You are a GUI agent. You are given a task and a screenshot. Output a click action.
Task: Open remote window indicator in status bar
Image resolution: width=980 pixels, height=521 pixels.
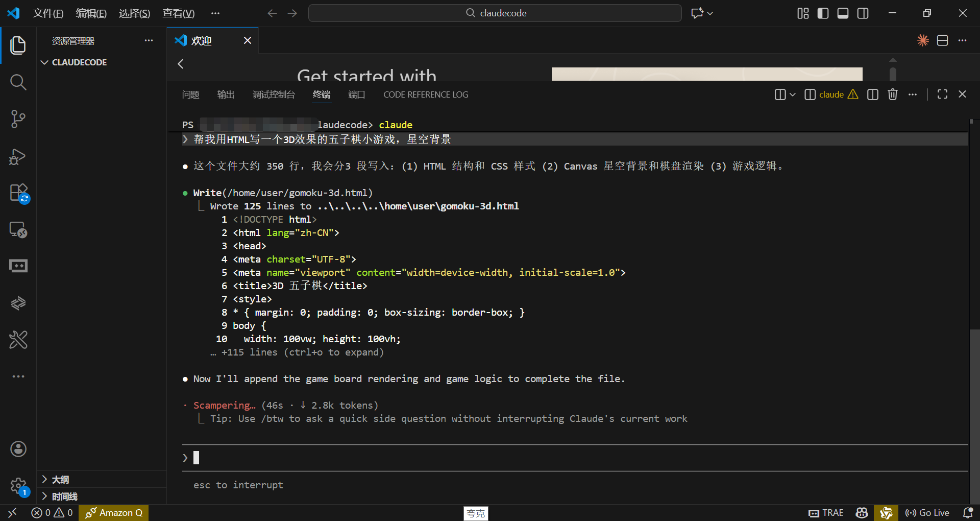point(13,513)
